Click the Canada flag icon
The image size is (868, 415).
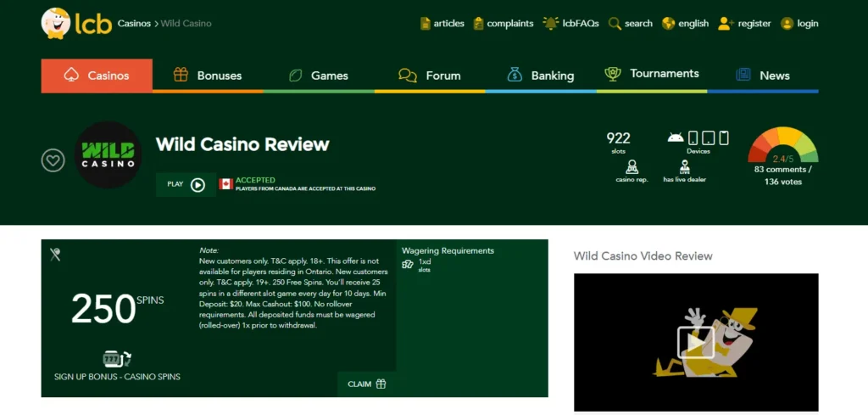coord(225,184)
